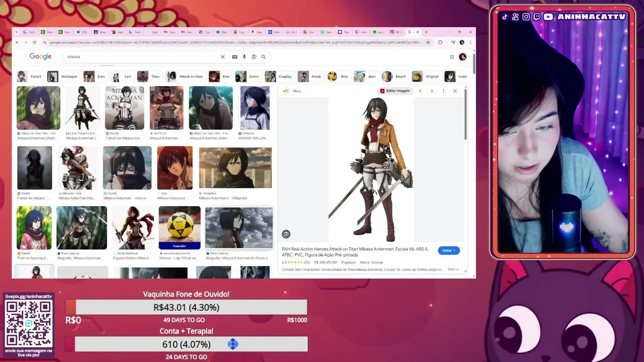Viewport: 644px width, 362px height.
Task: Clear the search box with the X
Action: click(x=223, y=57)
